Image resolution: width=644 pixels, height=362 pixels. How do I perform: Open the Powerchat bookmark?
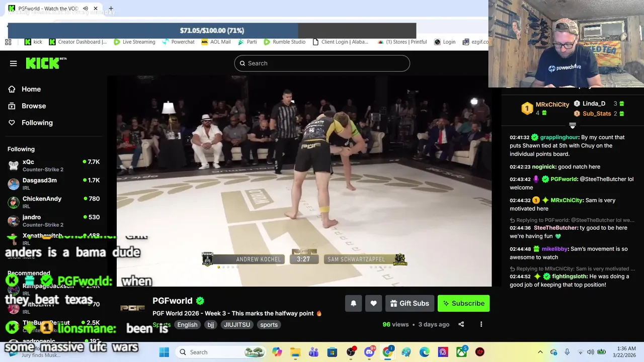click(x=178, y=42)
